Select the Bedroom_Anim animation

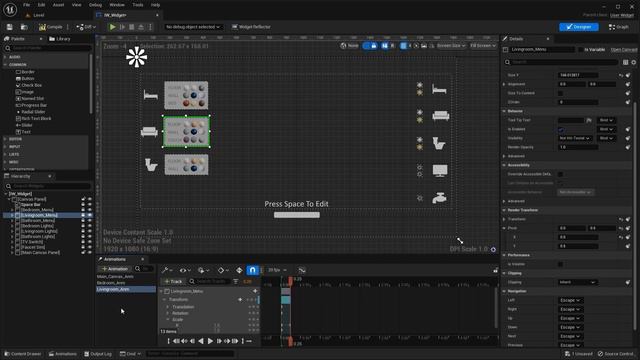tap(111, 282)
